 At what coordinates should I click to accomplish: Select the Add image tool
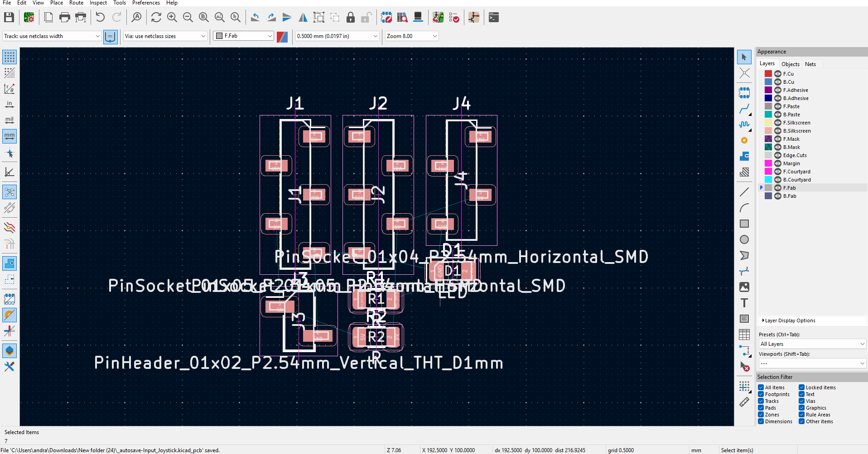point(744,287)
